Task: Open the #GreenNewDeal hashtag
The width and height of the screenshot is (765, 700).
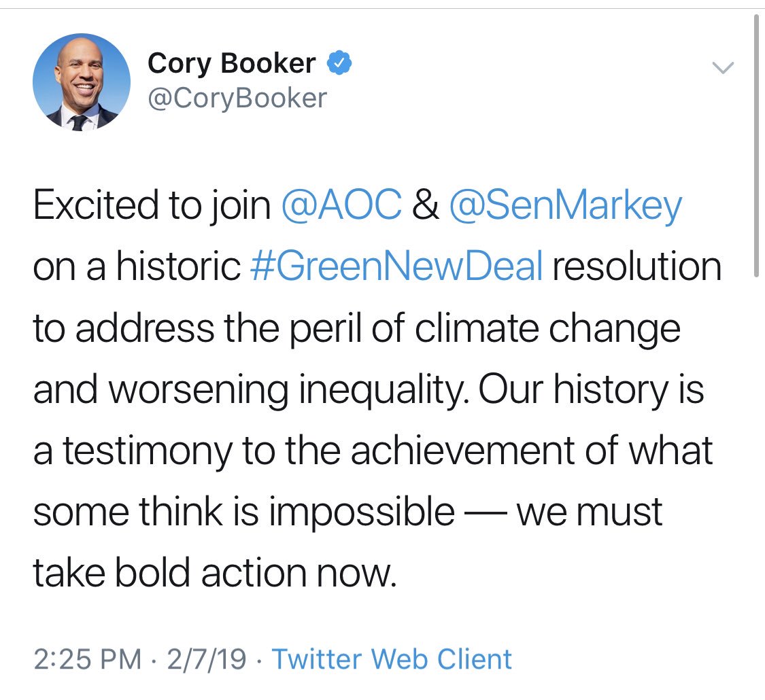Action: 396,266
